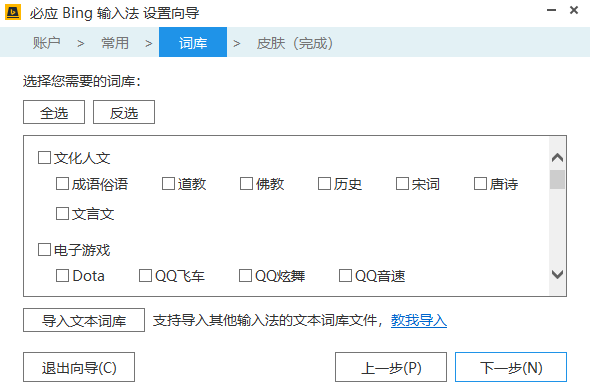Screen dimensions: 590x392
Task: Enable the QQ飞车 dictionary
Action: tap(146, 275)
